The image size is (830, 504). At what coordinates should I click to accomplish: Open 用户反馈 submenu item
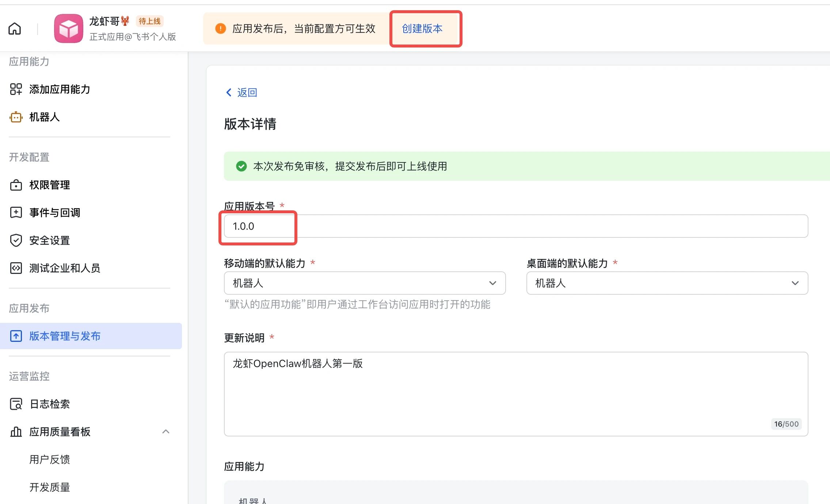50,459
